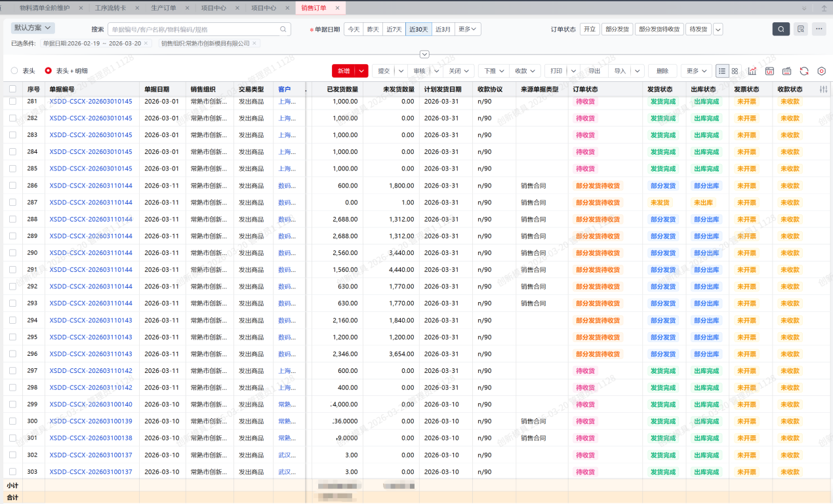Viewport: 833px width, 504px height.
Task: Select the 表头 radio button
Action: [x=15, y=71]
